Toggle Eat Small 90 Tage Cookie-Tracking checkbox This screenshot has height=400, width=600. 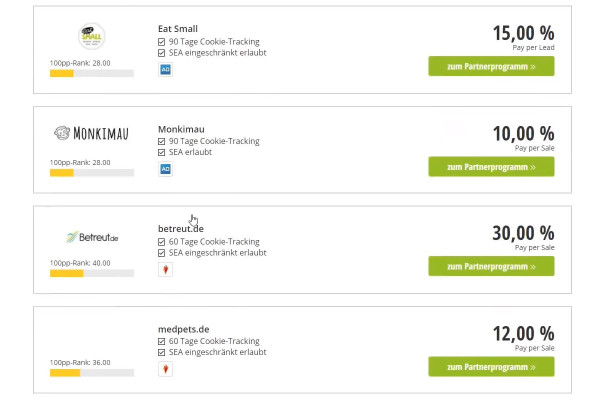(x=161, y=42)
